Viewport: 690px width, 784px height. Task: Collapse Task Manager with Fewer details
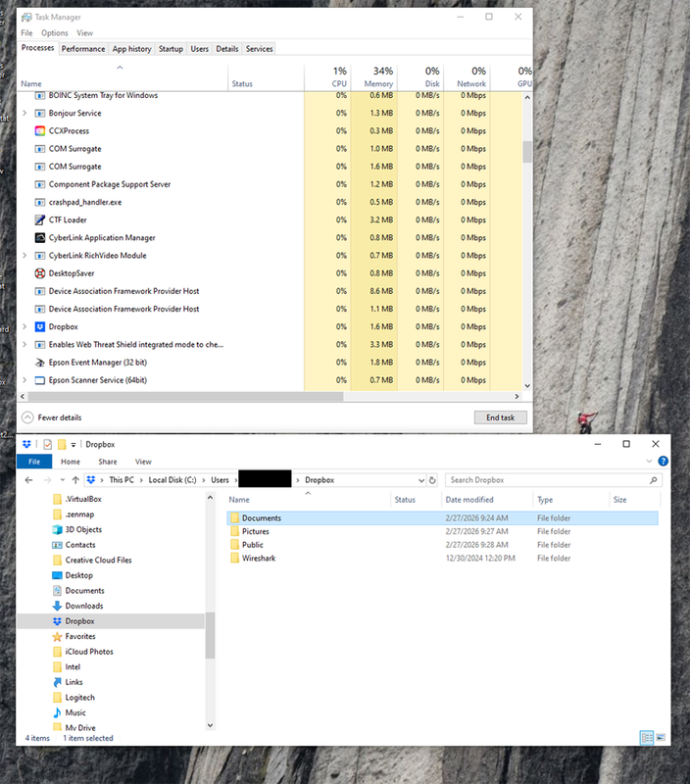pyautogui.click(x=52, y=417)
